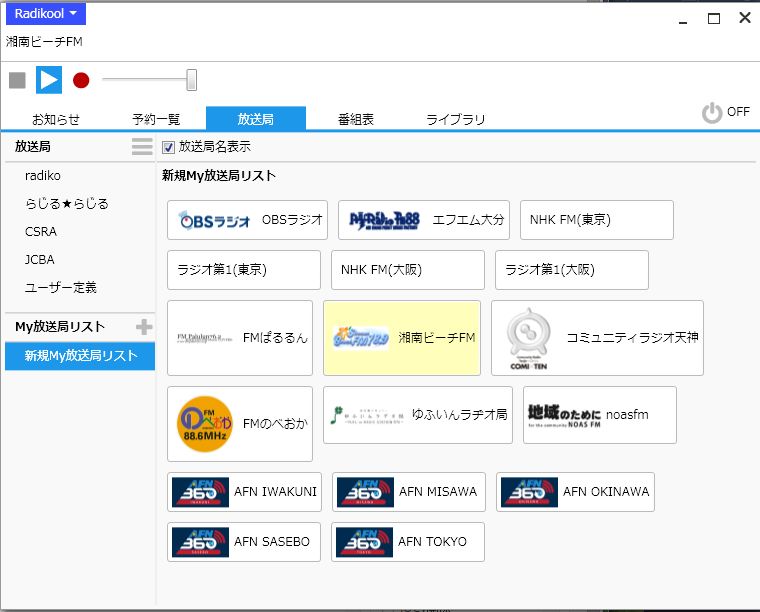Open the ライブラリ tab
Viewport: 760px width, 612px height.
pos(455,119)
